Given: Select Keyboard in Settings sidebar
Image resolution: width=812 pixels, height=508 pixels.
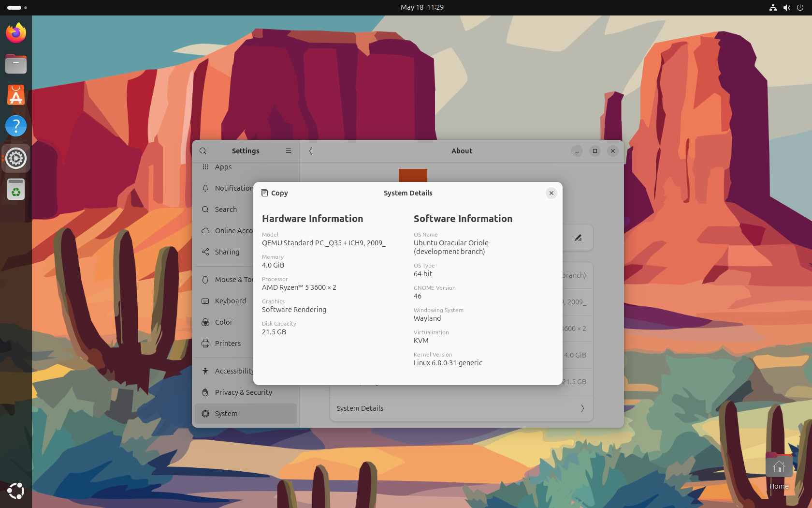Looking at the screenshot, I should (246, 301).
